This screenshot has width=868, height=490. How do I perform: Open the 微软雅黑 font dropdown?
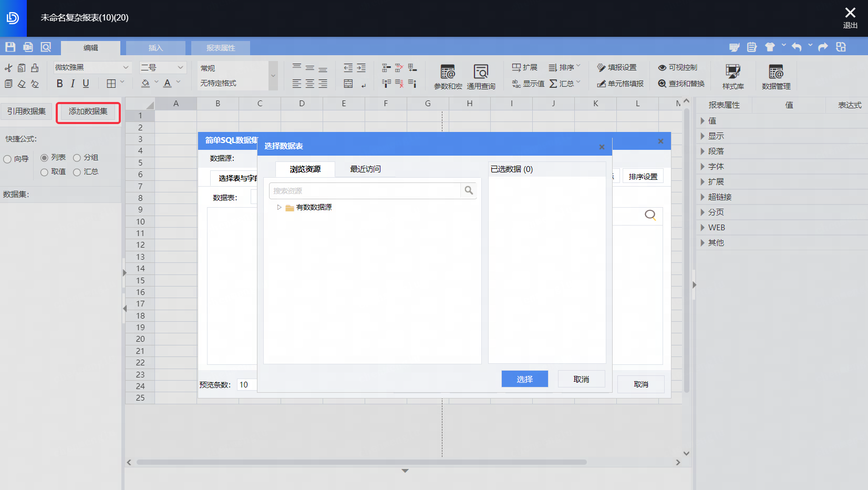pos(92,67)
